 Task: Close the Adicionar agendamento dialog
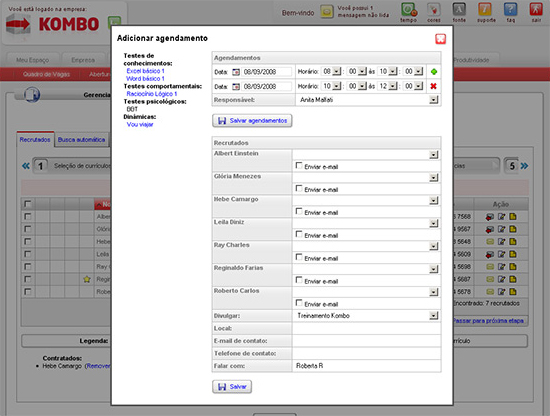tap(441, 39)
